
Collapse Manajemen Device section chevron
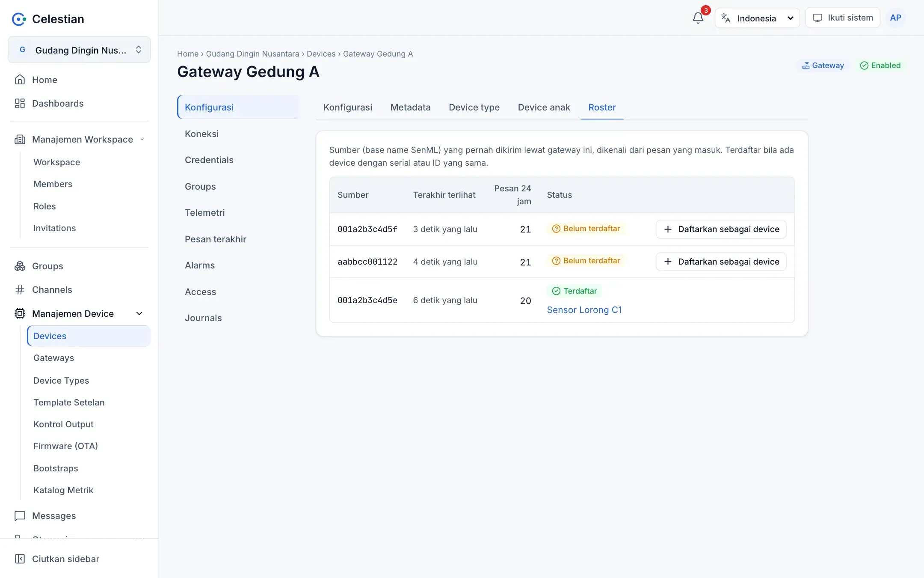click(139, 313)
